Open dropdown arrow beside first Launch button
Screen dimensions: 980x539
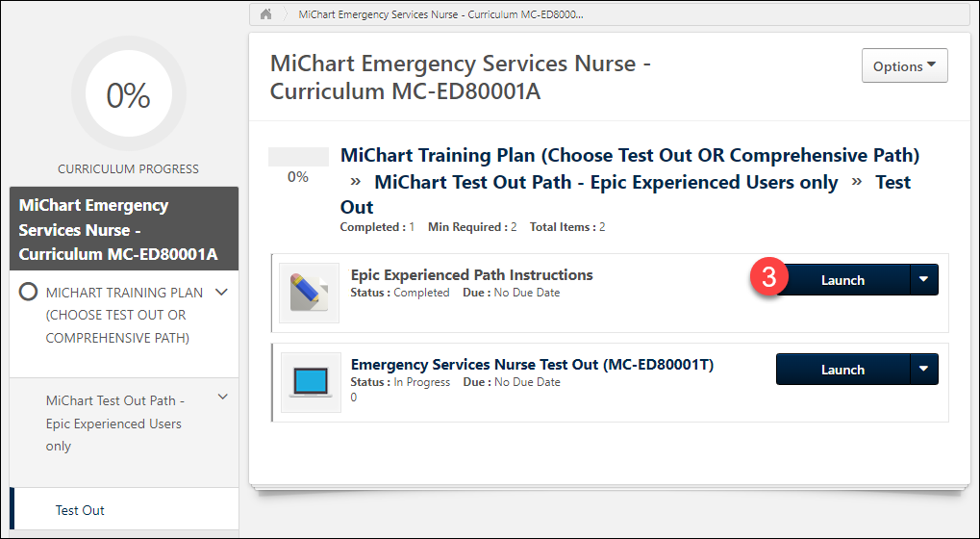click(x=923, y=280)
